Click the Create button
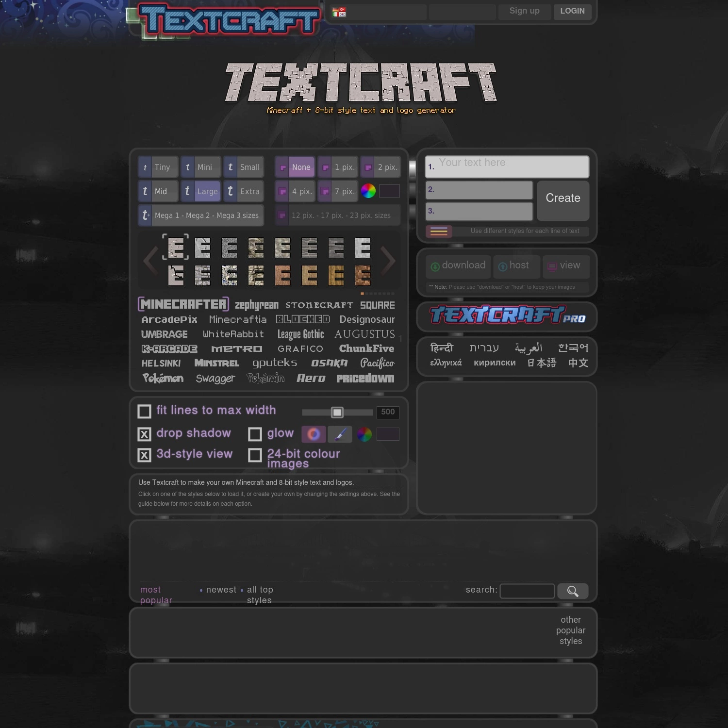728x728 pixels. click(563, 200)
